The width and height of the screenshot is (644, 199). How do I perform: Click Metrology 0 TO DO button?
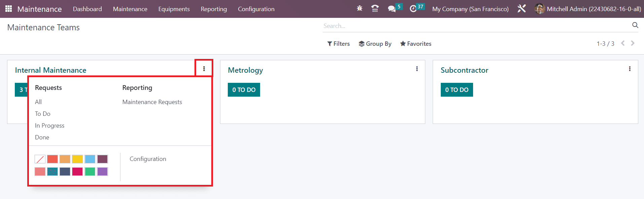[244, 90]
